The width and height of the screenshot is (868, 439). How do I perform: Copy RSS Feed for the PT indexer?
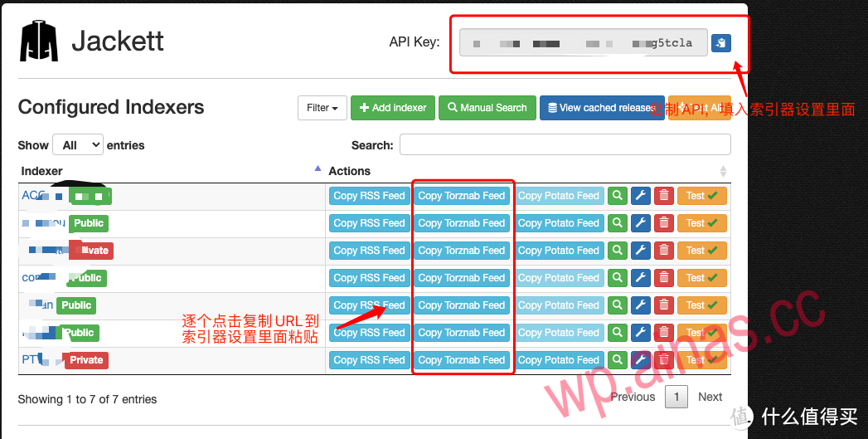pos(369,359)
